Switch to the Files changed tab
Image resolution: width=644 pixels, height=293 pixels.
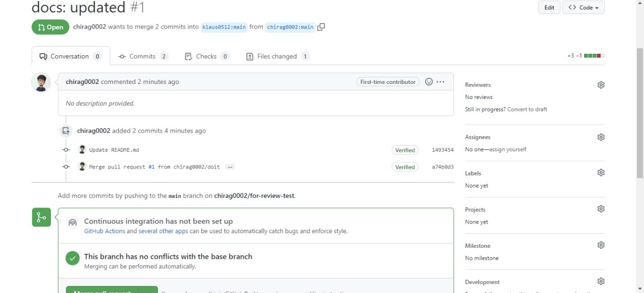point(277,56)
